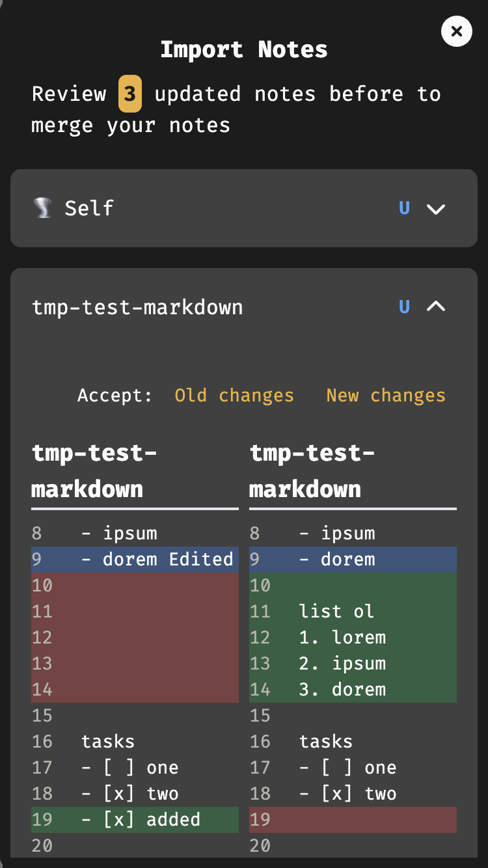Dismiss the Import Notes dialog
The height and width of the screenshot is (868, 488).
coord(456,31)
